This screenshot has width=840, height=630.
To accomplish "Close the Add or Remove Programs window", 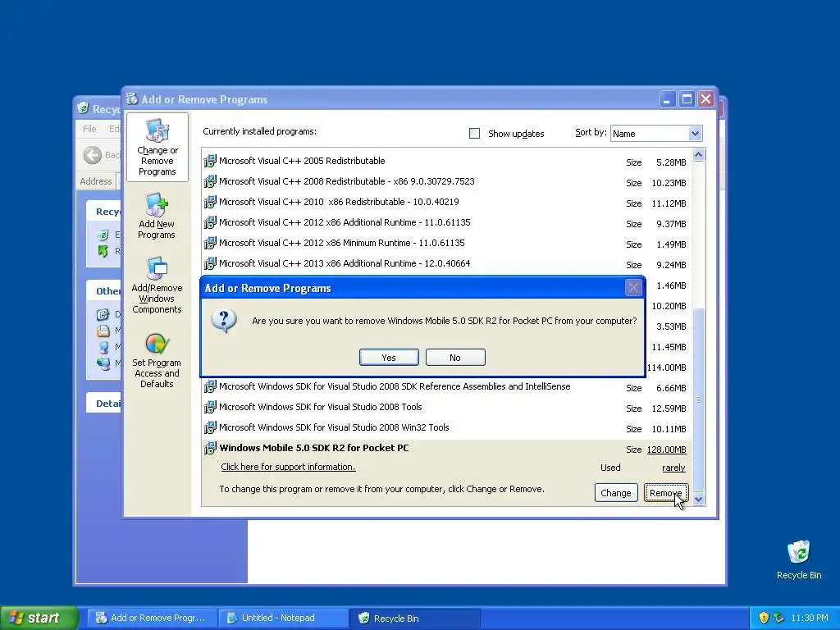I will (706, 99).
